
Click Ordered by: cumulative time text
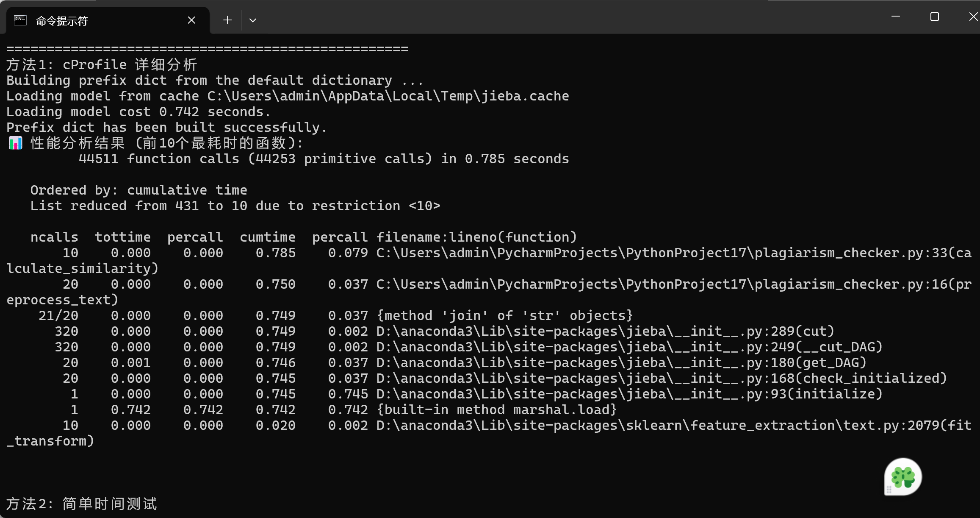coord(138,190)
